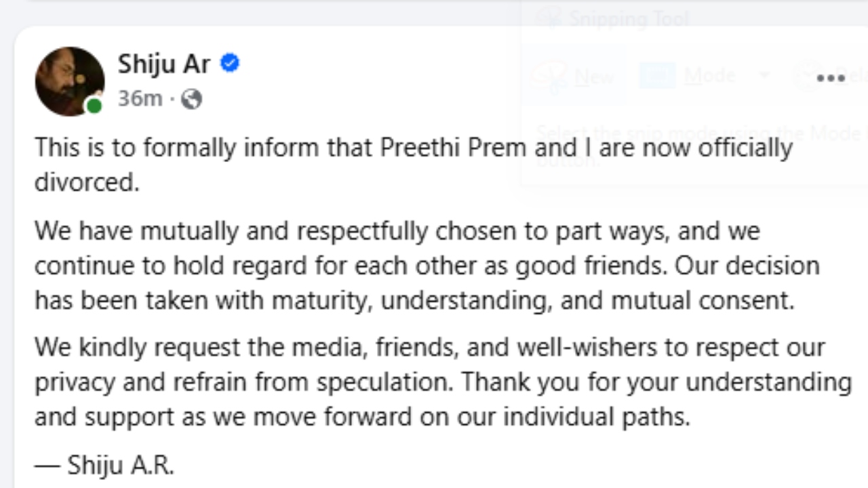Open the post options three-dot menu
868x488 pixels.
830,78
